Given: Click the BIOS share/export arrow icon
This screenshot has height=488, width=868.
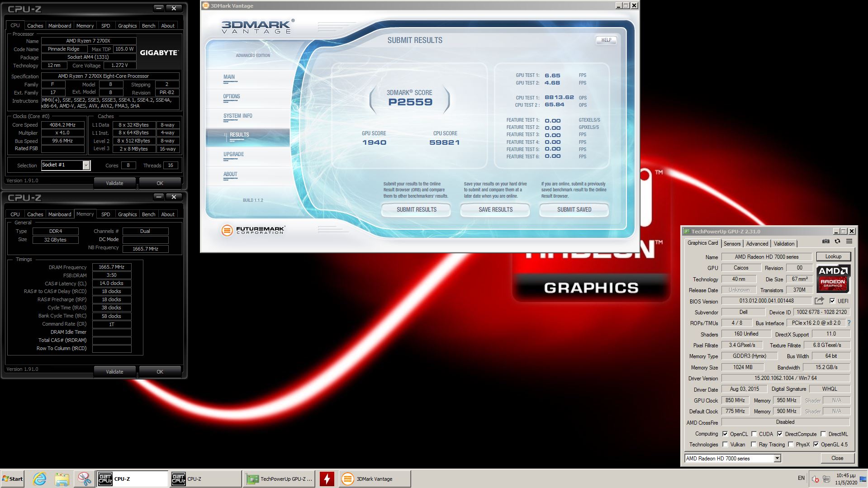Looking at the screenshot, I should point(819,301).
